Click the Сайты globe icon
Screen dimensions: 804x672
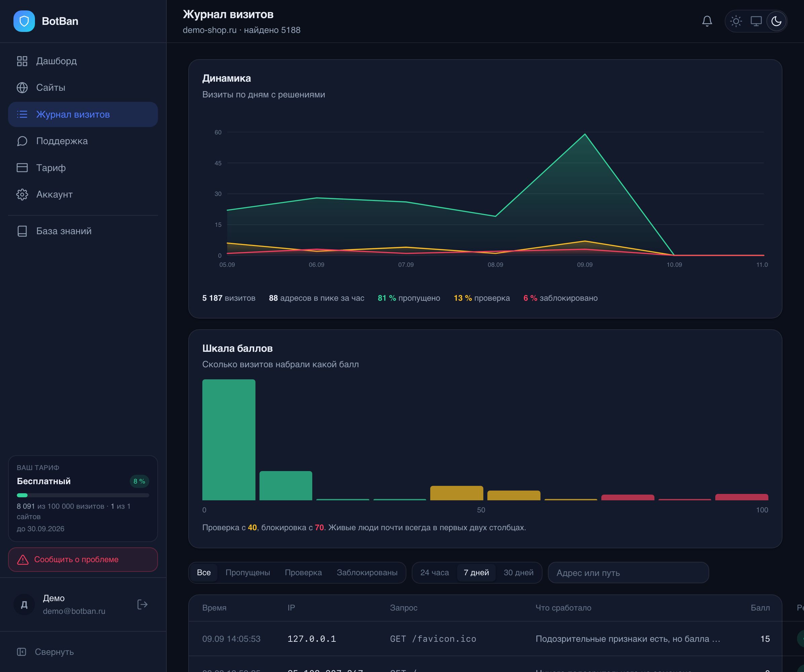tap(22, 88)
